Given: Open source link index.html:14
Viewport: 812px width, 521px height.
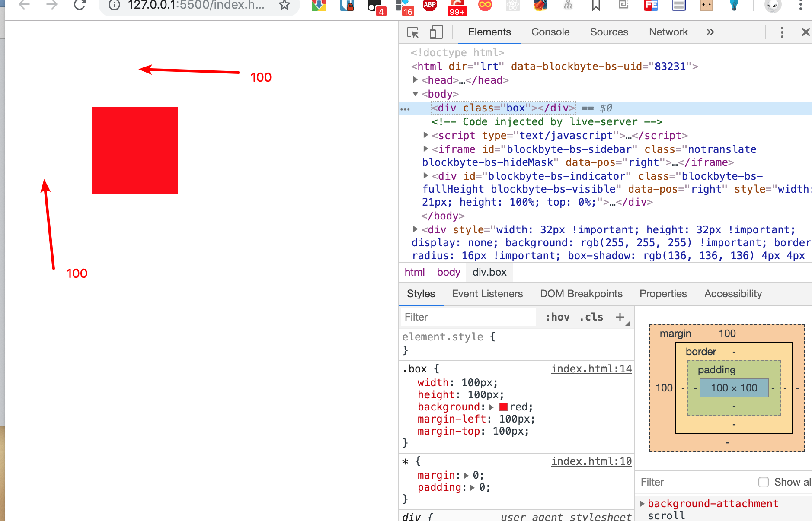Looking at the screenshot, I should click(591, 369).
